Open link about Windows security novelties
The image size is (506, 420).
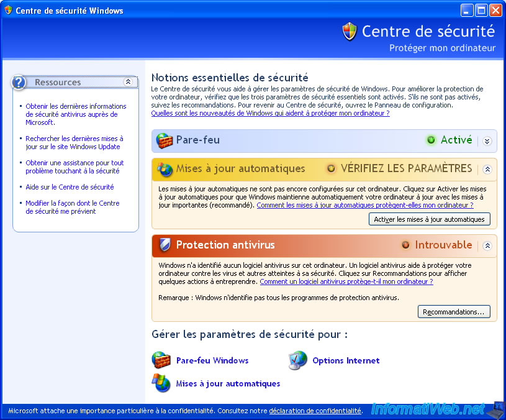271,113
